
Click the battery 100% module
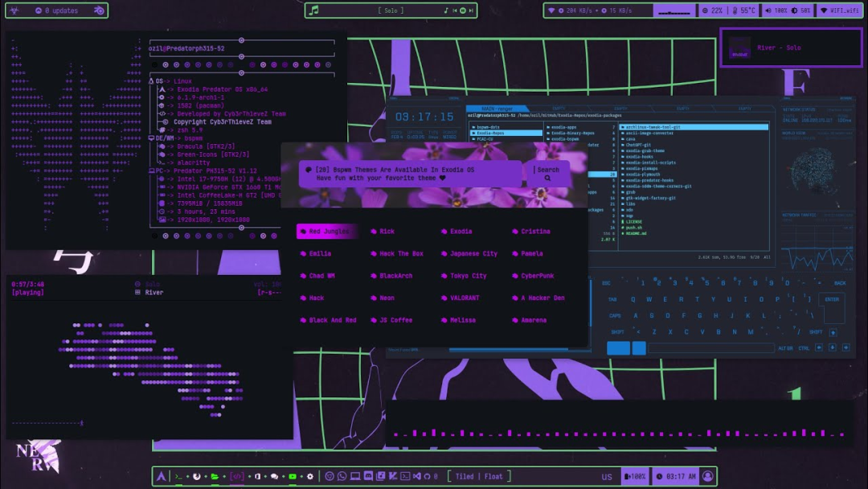635,476
